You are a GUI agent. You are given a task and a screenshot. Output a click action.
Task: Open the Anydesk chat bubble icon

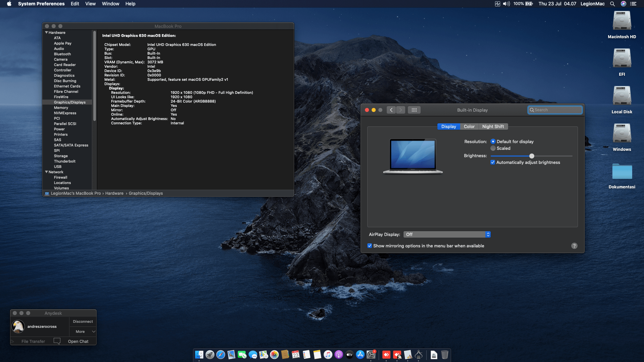[57, 341]
